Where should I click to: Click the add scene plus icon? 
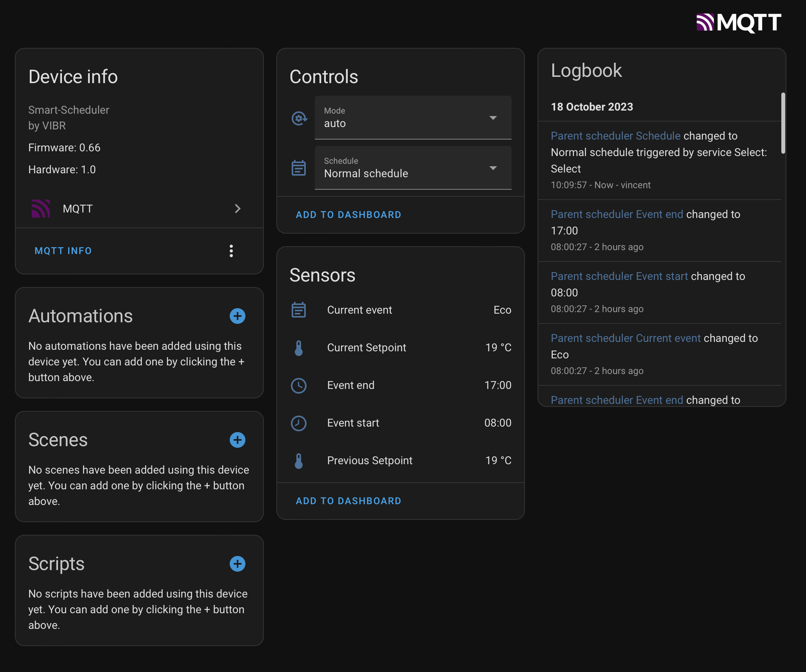(x=237, y=440)
